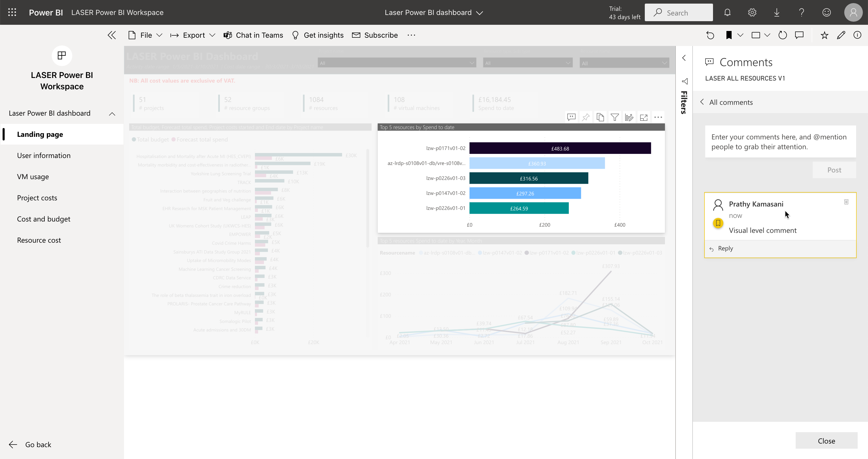The width and height of the screenshot is (868, 459).
Task: Click Post button for comment
Action: 834,170
